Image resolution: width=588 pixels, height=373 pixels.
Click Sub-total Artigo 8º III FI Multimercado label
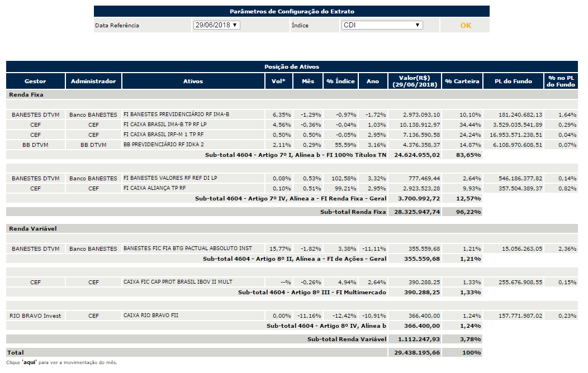(x=312, y=293)
